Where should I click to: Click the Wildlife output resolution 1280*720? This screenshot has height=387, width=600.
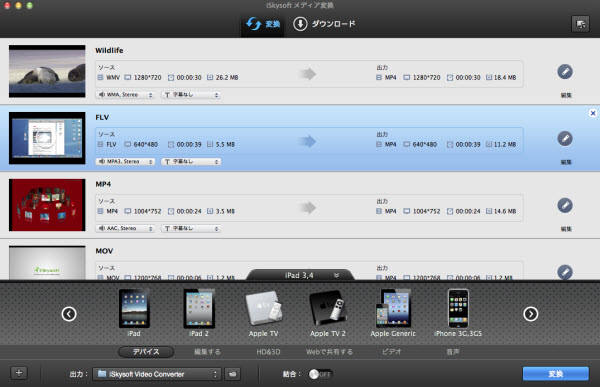(426, 77)
